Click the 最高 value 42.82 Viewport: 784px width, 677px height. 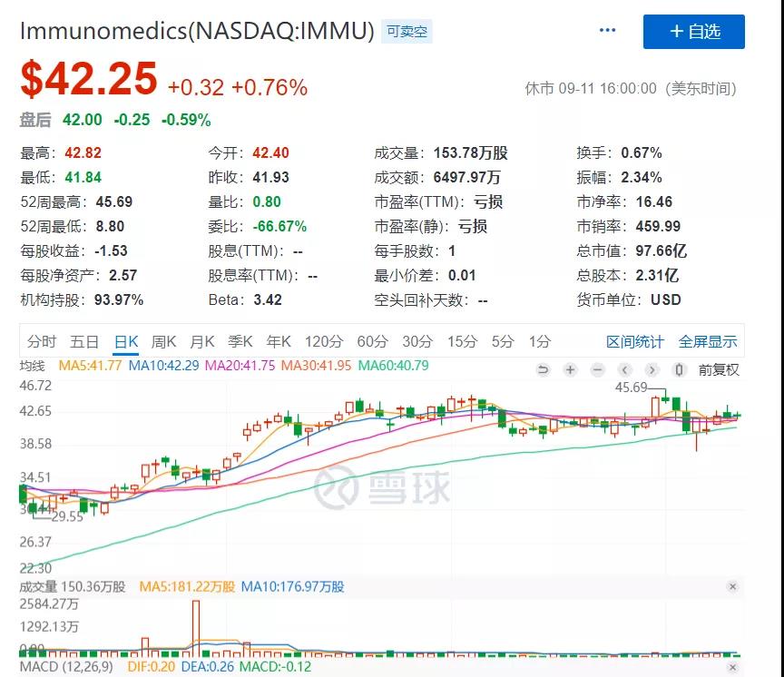tap(83, 153)
